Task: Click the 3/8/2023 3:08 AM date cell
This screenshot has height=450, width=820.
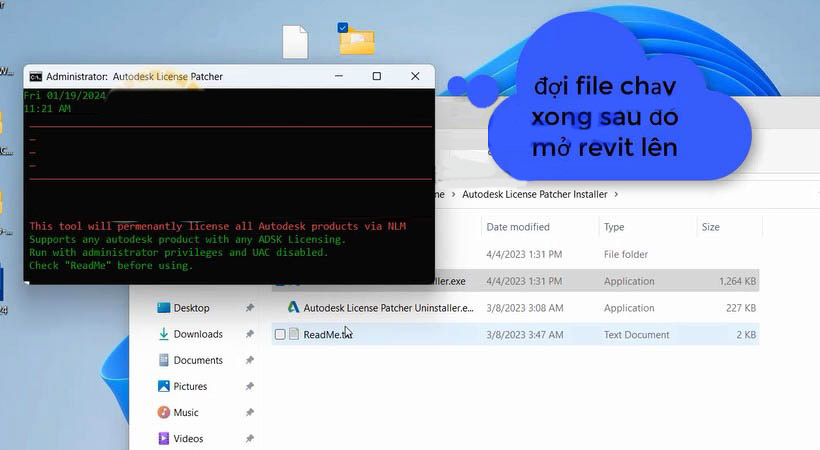Action: click(525, 308)
